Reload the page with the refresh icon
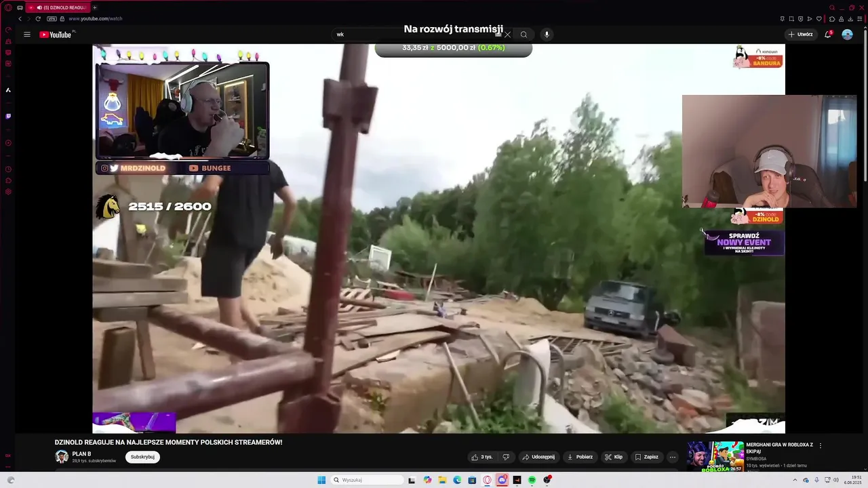 coord(38,18)
